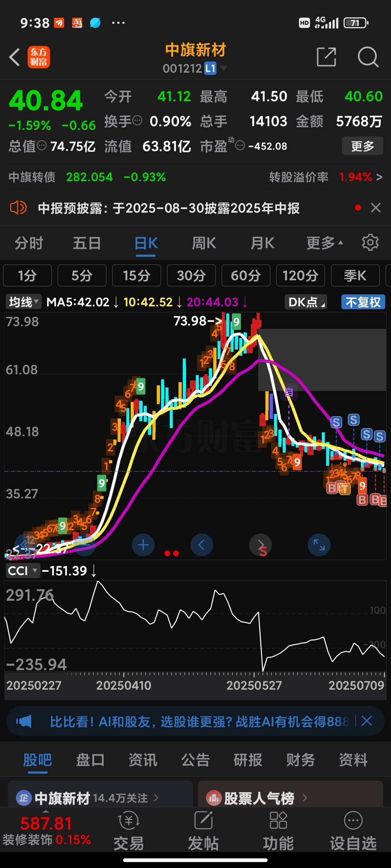The height and width of the screenshot is (868, 391).
Task: Zoom in chart with plus button
Action: coord(143,545)
